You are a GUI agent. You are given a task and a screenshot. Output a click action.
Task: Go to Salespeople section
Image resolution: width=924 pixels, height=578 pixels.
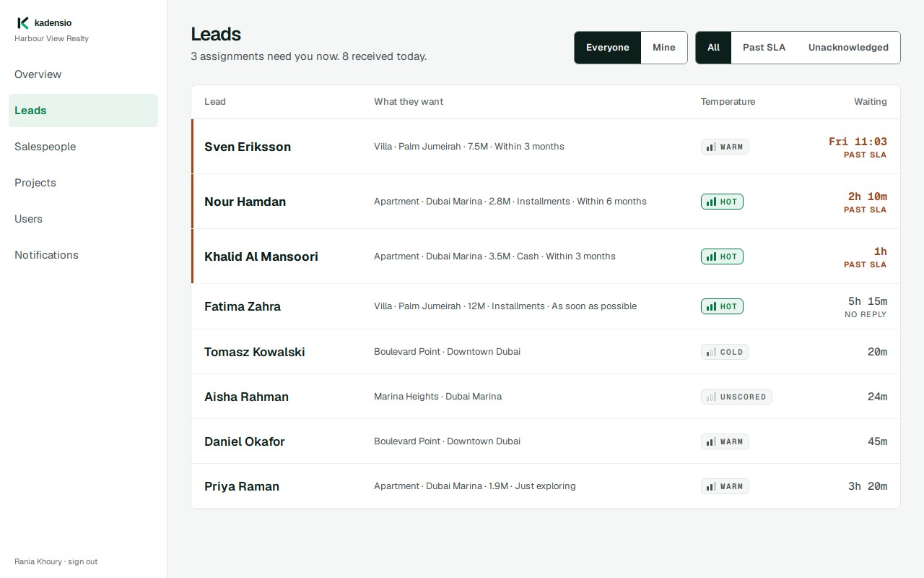83,147
